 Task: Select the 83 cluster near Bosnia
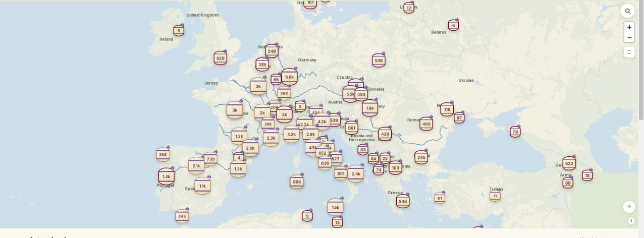click(362, 149)
